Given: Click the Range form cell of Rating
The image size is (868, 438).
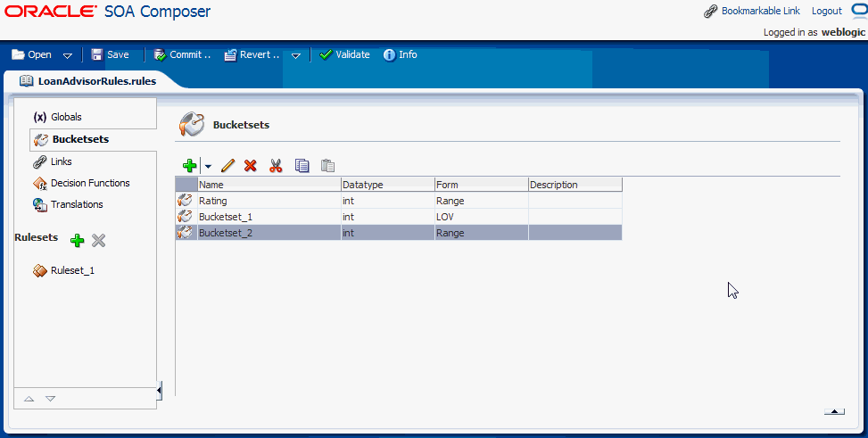Looking at the screenshot, I should coord(481,201).
